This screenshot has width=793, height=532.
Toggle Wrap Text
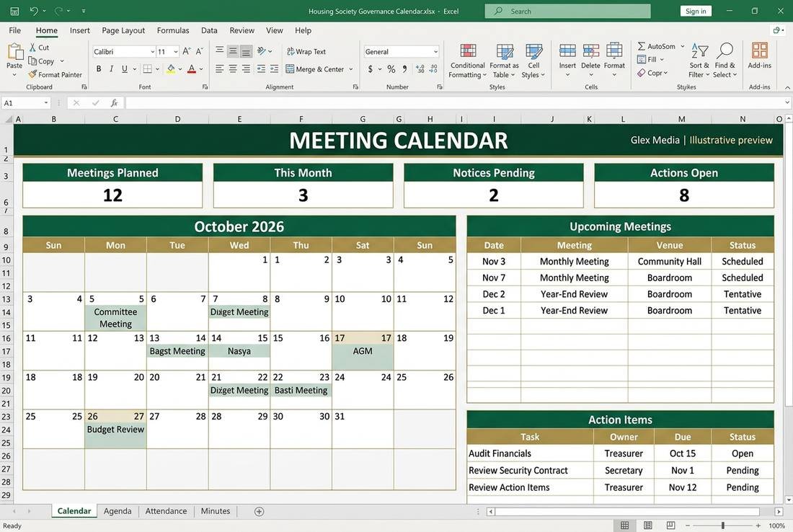[x=306, y=52]
